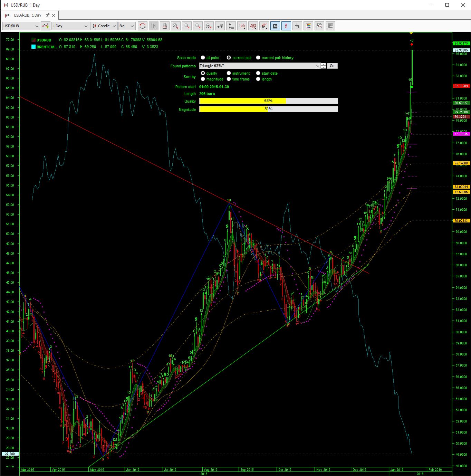Click the crosshair cursor tool icon
471x476 pixels.
[297, 26]
